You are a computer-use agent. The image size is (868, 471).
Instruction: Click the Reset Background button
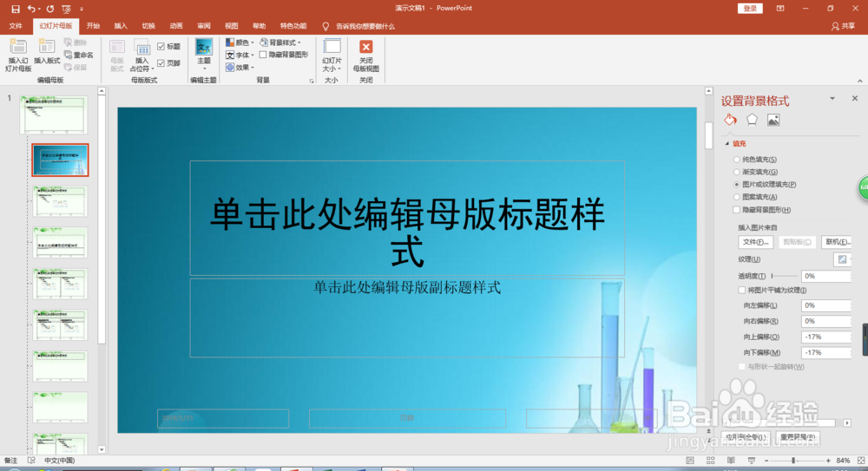click(798, 436)
